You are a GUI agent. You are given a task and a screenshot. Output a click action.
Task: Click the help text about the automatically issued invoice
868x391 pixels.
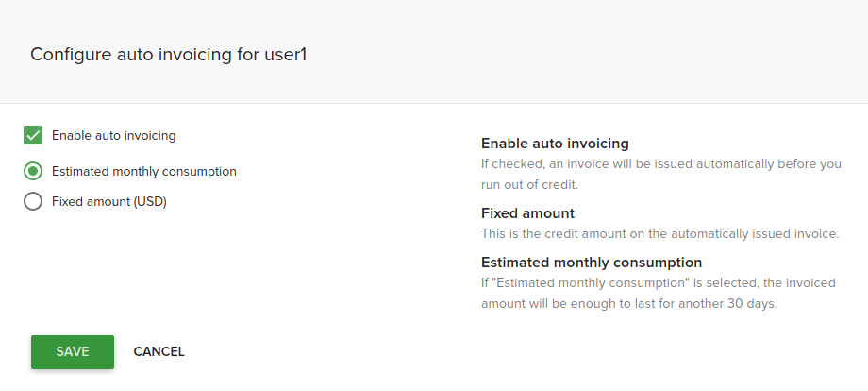click(x=659, y=234)
